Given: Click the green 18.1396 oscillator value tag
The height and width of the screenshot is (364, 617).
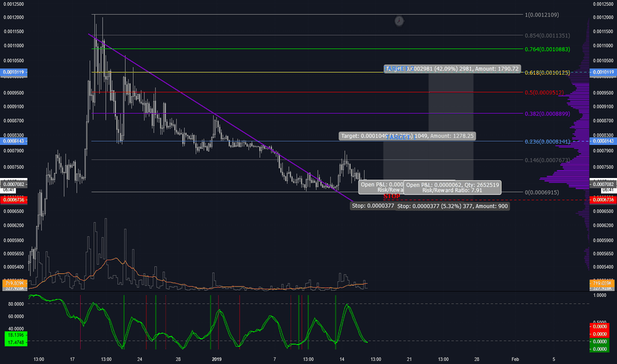Looking at the screenshot, I should 16,335.
